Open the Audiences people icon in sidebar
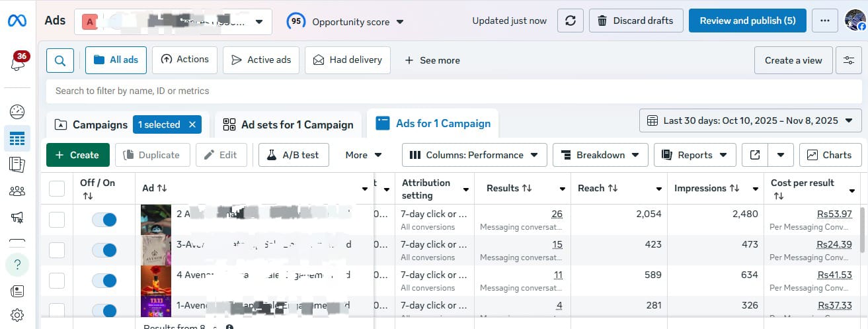Screen dimensions: 868x329 pyautogui.click(x=17, y=191)
